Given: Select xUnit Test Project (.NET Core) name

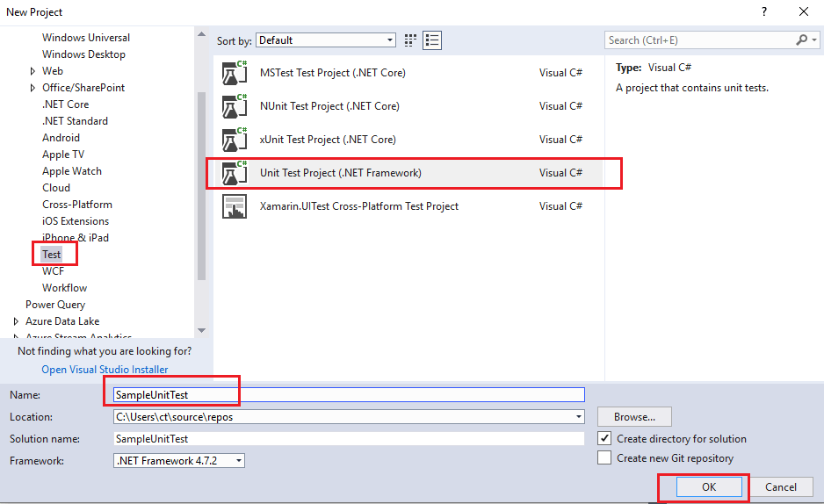Looking at the screenshot, I should point(328,140).
